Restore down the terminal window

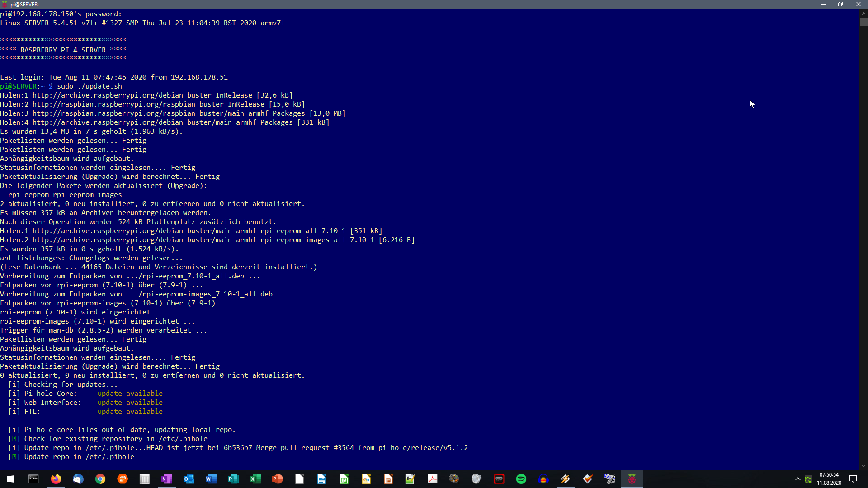coord(840,4)
